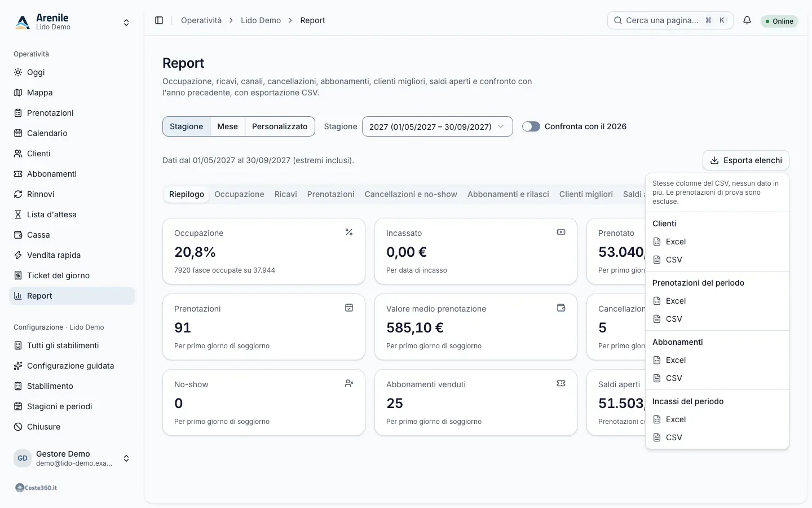Select the Abbonamenti e rilasci tab

pos(508,194)
